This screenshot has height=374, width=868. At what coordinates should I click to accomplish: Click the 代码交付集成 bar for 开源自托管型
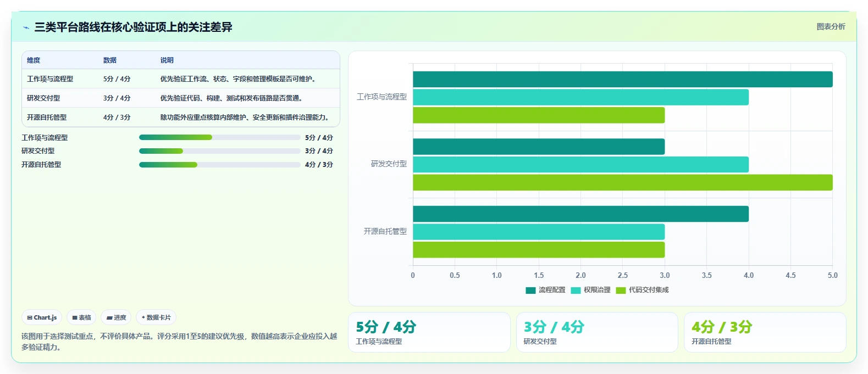pyautogui.click(x=539, y=250)
